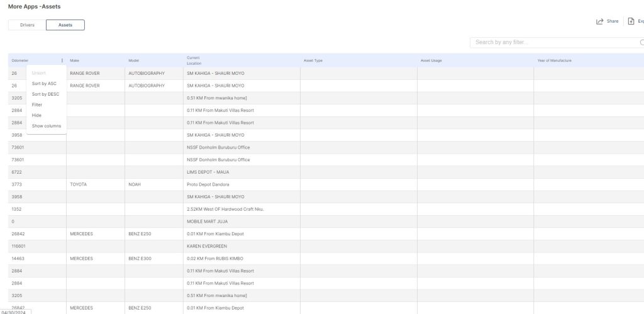644x314 pixels.
Task: Choose Sort by ASC from menu
Action: pos(44,84)
